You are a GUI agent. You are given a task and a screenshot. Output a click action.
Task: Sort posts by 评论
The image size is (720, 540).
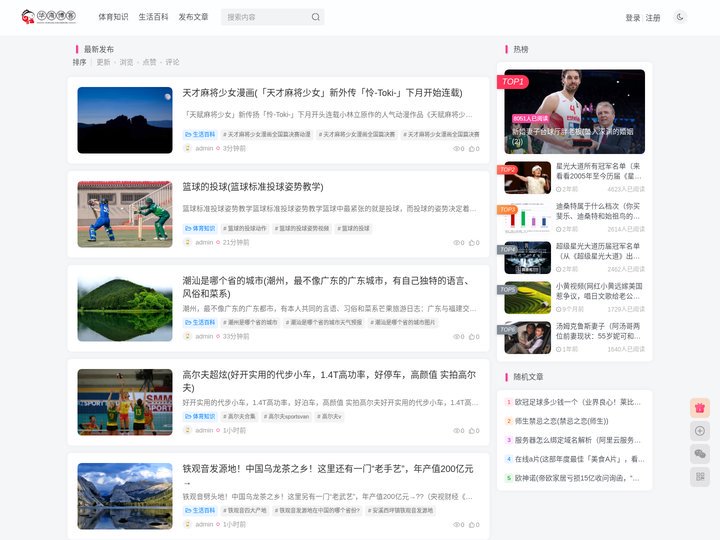pos(173,62)
